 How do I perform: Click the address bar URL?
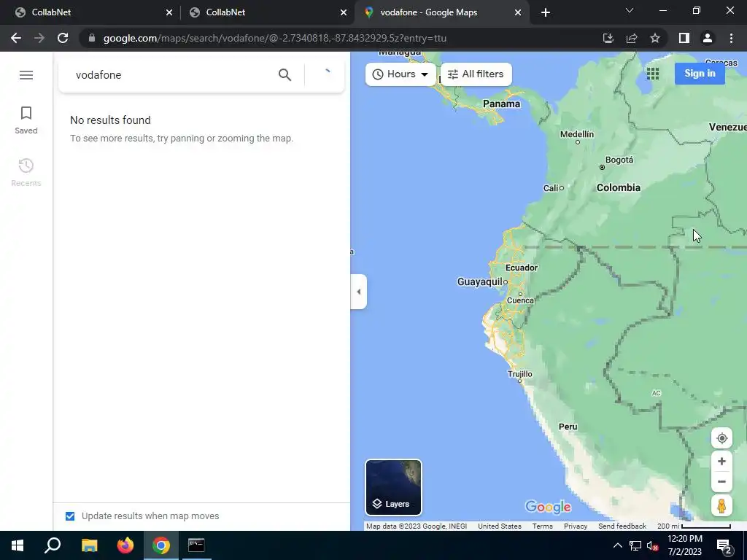point(275,38)
